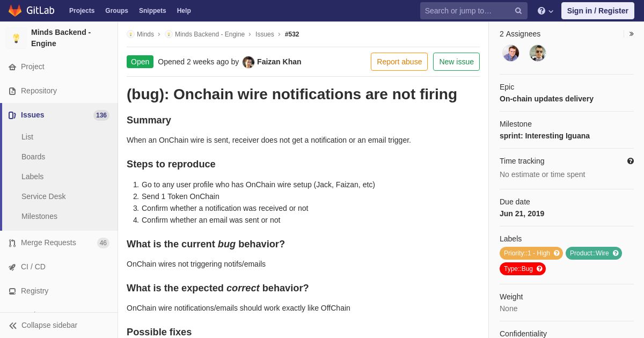Screen dimensions: 644x338
Task: Click the Type::Bug red label
Action: click(518, 269)
